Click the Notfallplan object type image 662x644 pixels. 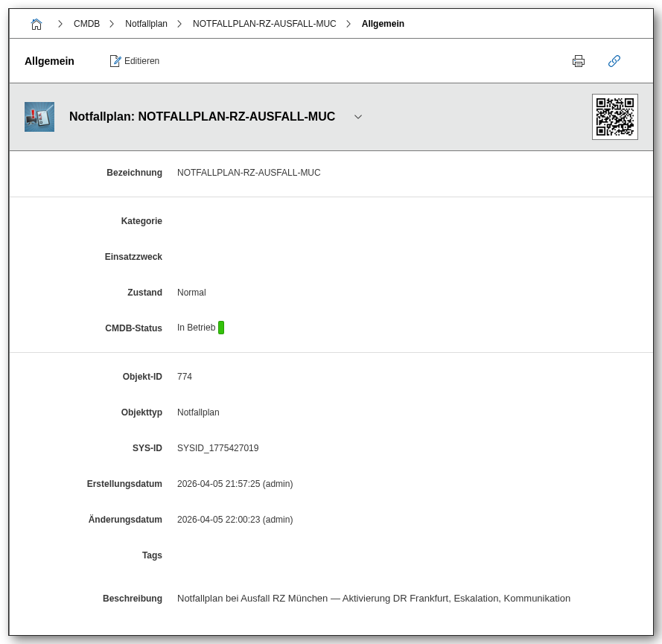coord(39,117)
